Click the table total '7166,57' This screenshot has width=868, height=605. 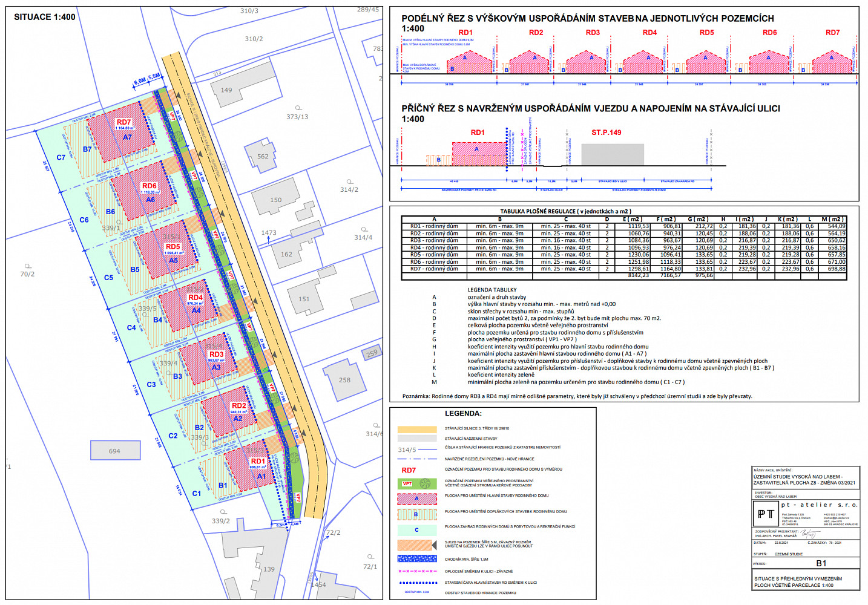pos(669,275)
